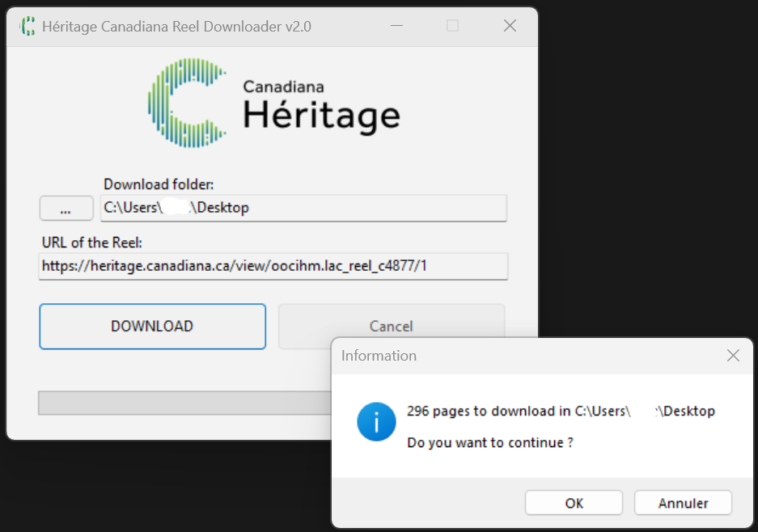Image resolution: width=758 pixels, height=532 pixels.
Task: Click the Cancel button in main window
Action: tap(391, 320)
